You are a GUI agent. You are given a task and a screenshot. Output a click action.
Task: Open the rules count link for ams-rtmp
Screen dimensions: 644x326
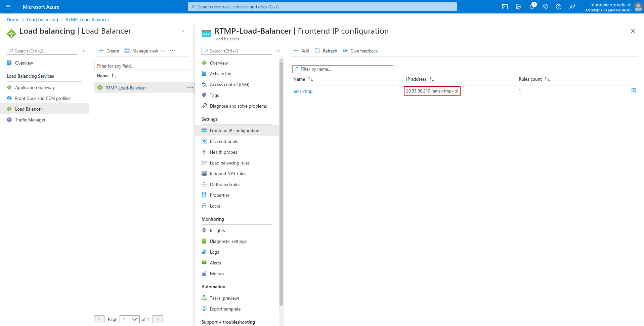[520, 91]
